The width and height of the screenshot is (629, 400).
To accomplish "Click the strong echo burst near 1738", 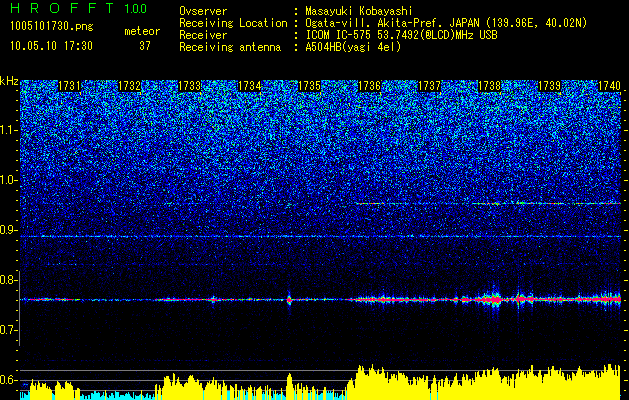I will (x=495, y=299).
